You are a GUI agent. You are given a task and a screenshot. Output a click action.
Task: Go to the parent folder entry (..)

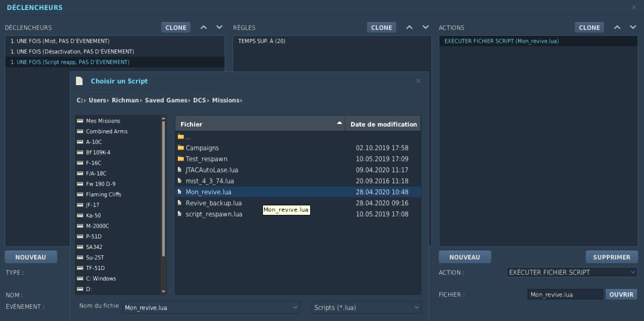pos(187,137)
